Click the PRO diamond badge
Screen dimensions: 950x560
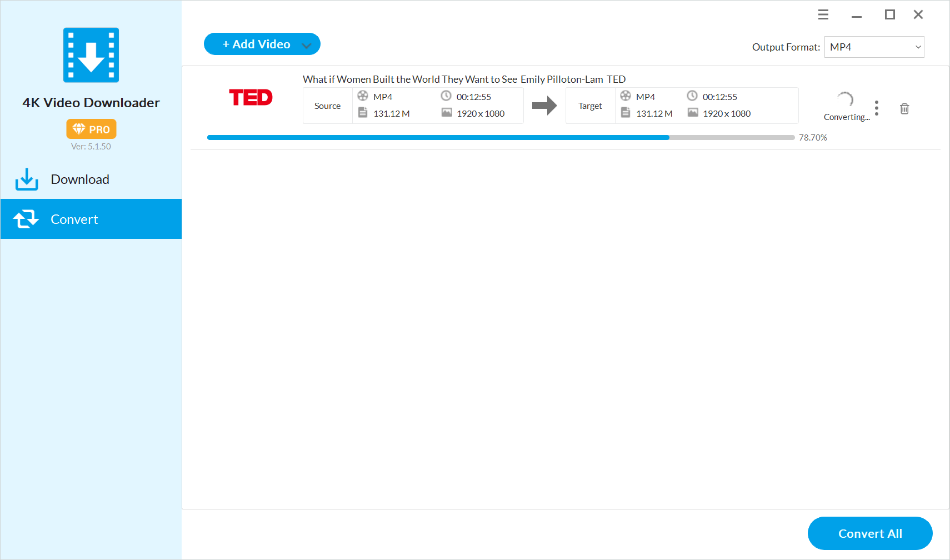tap(91, 129)
